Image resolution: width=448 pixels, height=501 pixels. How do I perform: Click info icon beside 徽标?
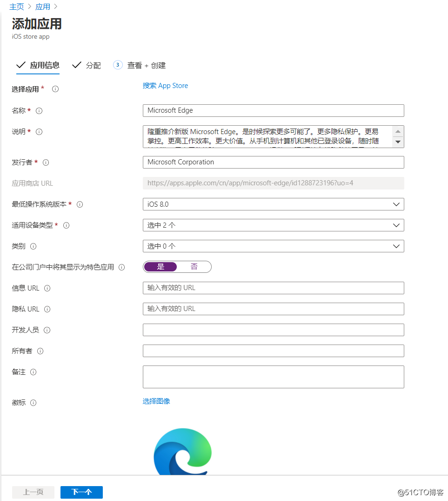pos(33,403)
